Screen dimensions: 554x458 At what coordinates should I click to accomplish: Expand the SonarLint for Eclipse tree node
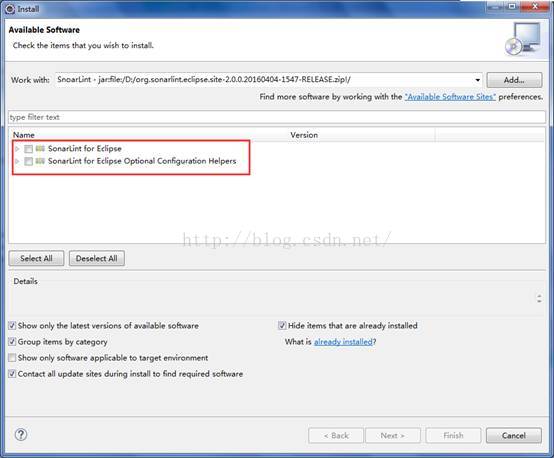click(17, 149)
